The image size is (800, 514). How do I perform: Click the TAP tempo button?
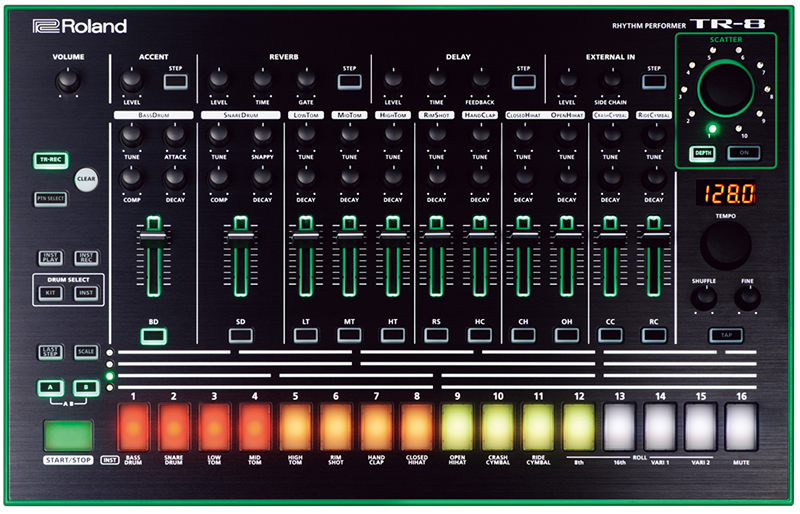726,335
